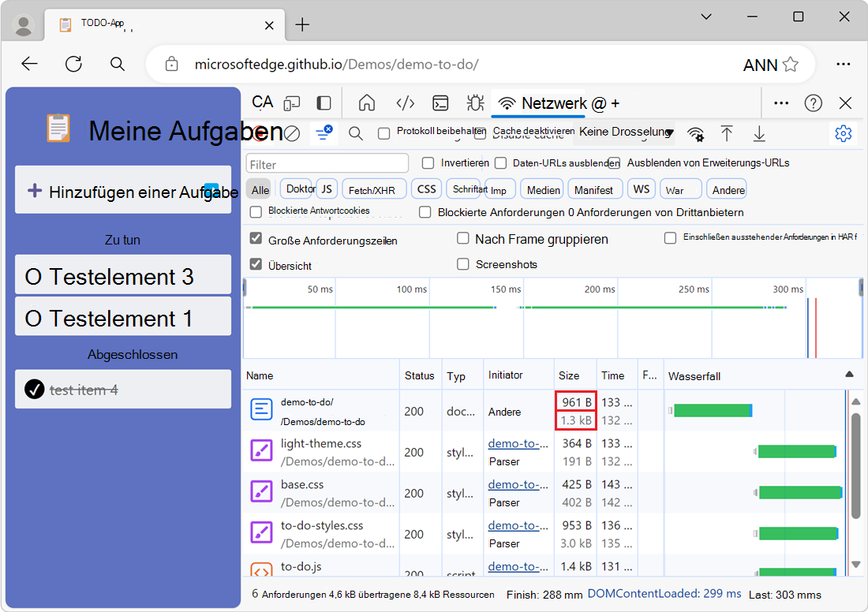Screen dimensions: 868x612
Task: Import a HAR file via upload arrow
Action: pyautogui.click(x=727, y=134)
